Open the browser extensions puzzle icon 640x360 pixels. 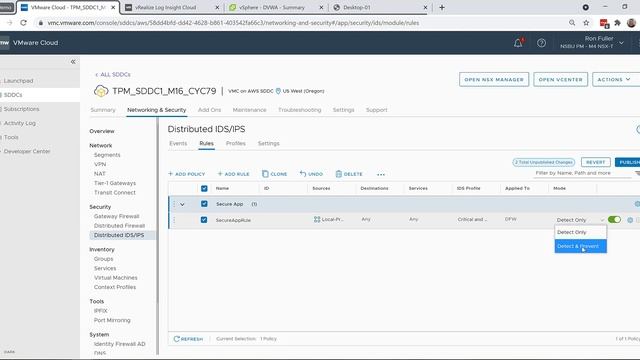[617, 23]
